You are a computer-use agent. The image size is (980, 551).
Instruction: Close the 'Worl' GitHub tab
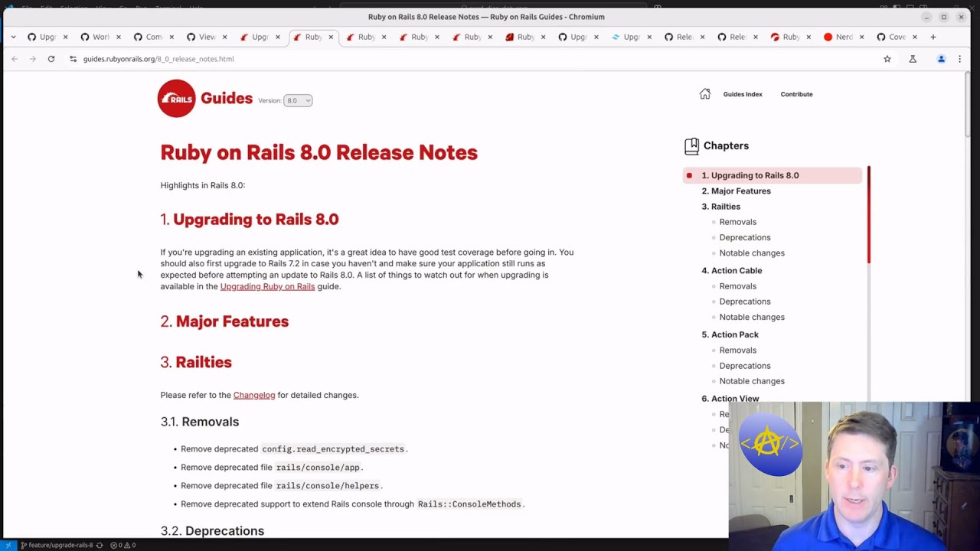click(118, 37)
